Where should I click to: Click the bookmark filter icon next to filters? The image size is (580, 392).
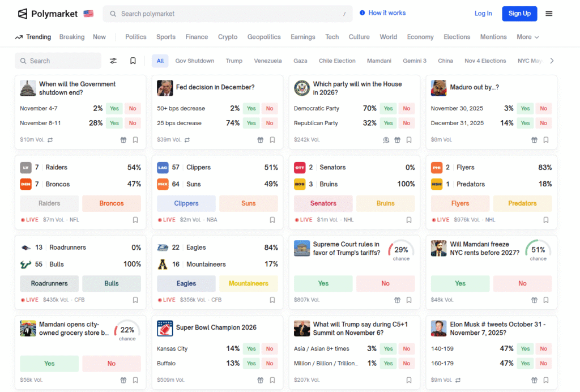133,60
